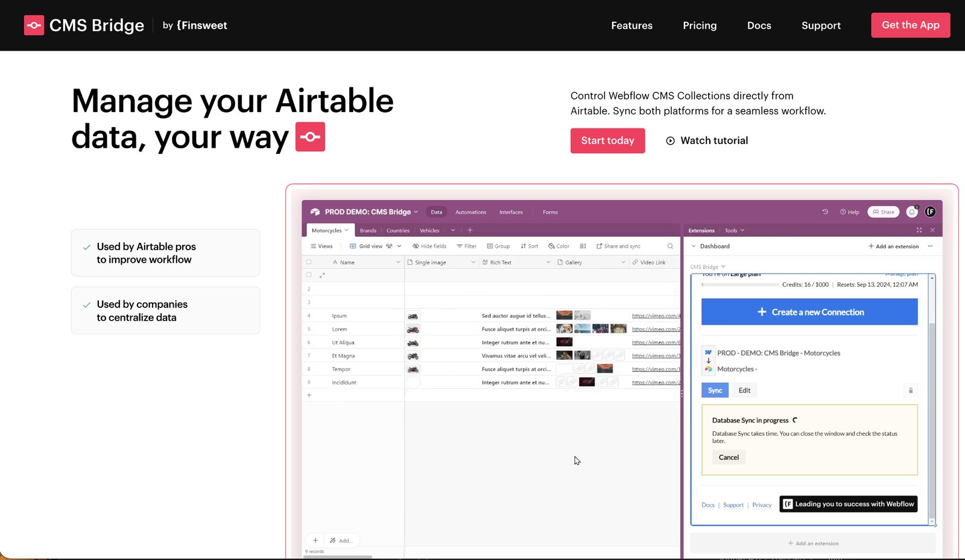
Task: Switch to the Interfaces tab
Action: tap(511, 212)
